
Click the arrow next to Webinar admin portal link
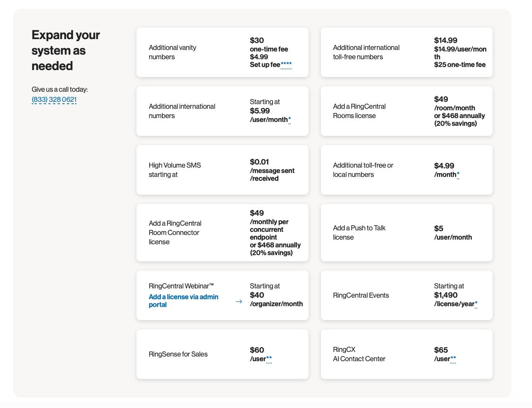click(239, 301)
